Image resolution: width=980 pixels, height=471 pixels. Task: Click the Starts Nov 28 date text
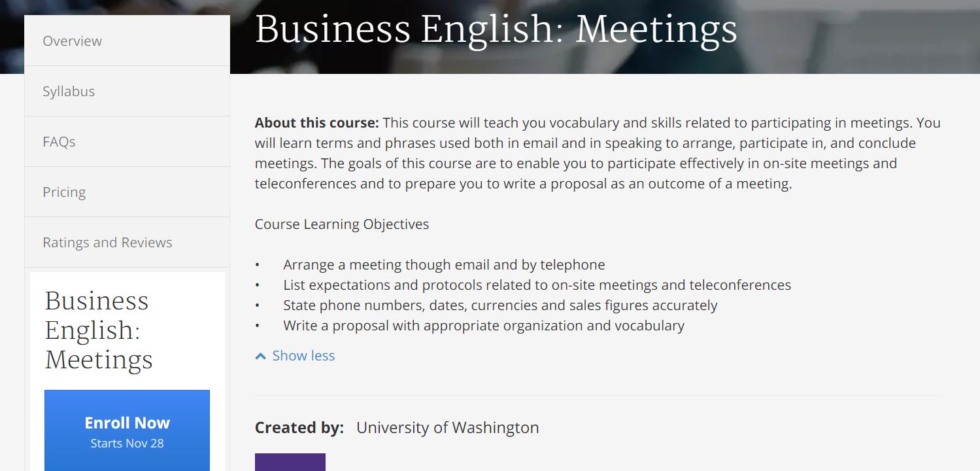127,444
